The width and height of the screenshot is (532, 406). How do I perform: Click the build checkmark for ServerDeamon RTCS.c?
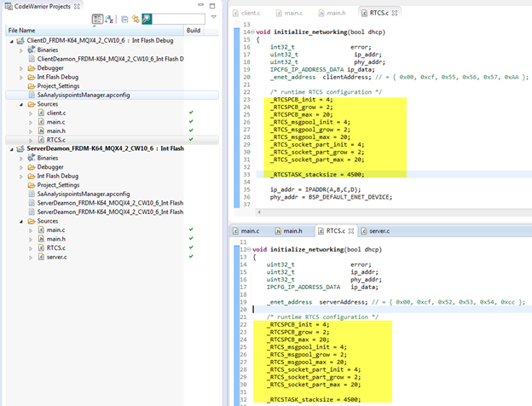[191, 247]
